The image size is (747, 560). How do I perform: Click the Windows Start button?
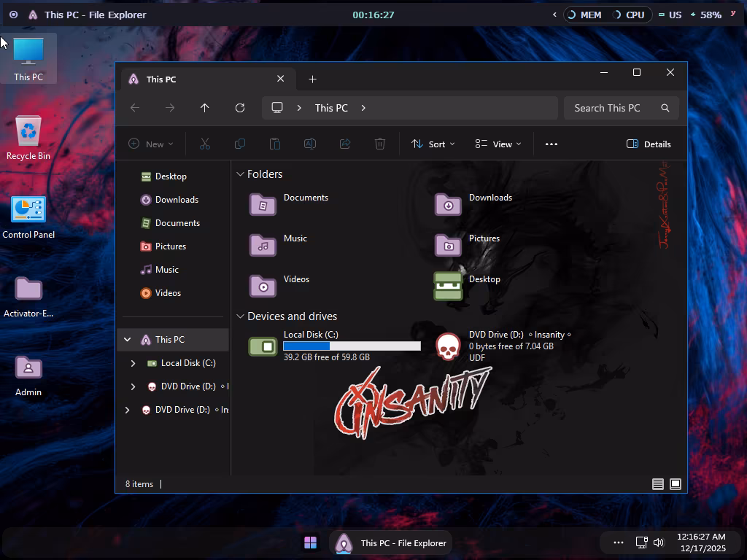point(310,542)
